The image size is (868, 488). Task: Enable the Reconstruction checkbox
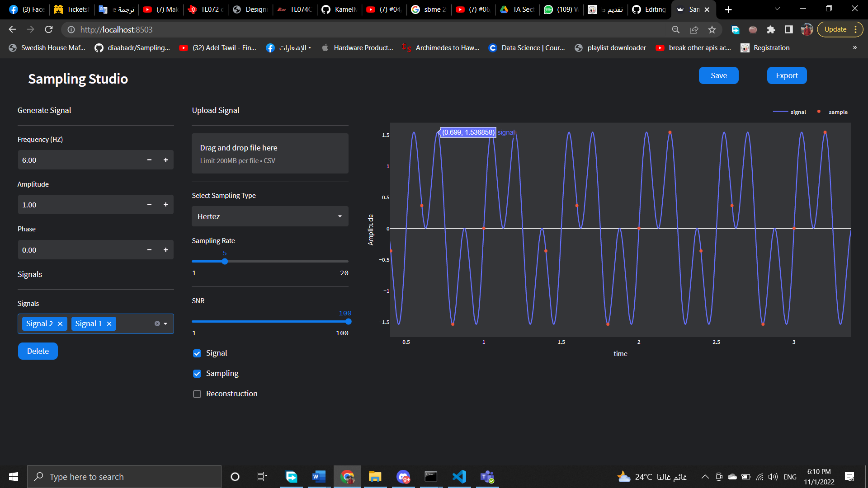pos(197,394)
